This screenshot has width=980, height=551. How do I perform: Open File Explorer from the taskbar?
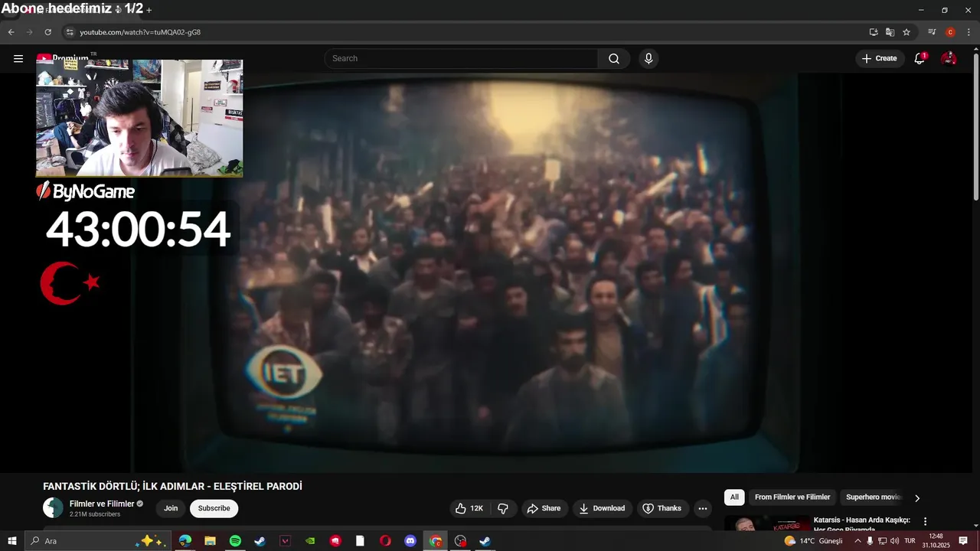click(x=210, y=541)
